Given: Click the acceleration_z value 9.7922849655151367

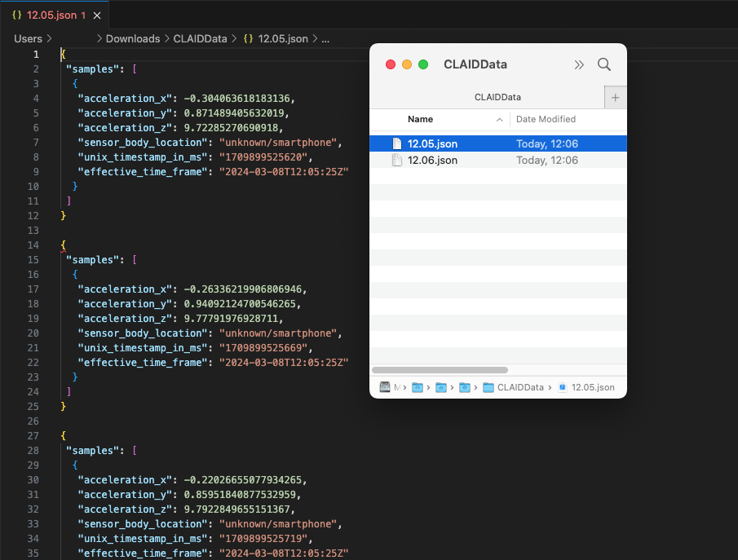Looking at the screenshot, I should pos(236,509).
